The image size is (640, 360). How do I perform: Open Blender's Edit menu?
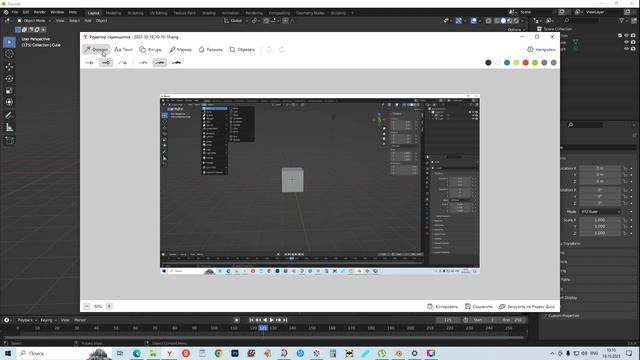pos(26,12)
